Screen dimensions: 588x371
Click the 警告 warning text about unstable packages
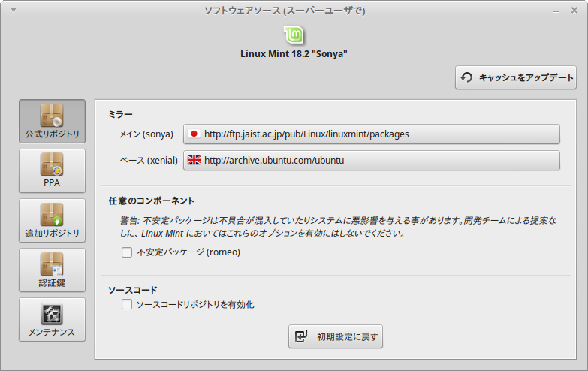point(338,227)
